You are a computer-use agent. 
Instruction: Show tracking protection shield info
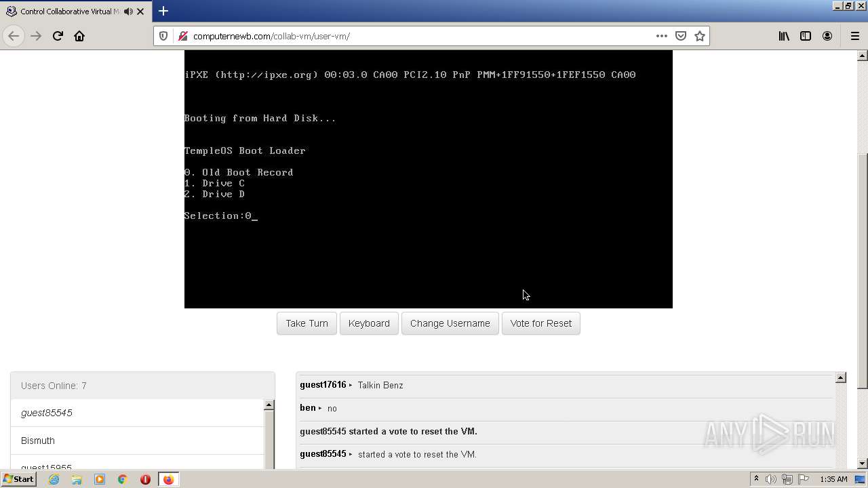coord(163,36)
